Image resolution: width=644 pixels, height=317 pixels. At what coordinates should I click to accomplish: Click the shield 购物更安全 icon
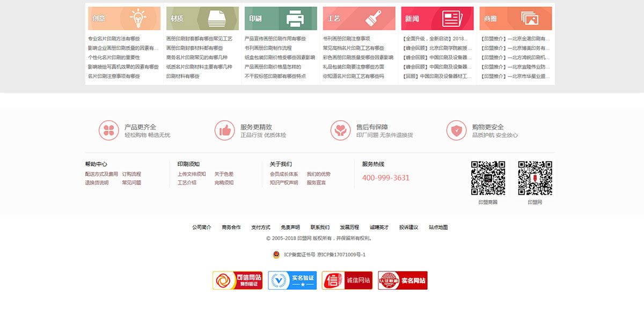click(x=456, y=130)
